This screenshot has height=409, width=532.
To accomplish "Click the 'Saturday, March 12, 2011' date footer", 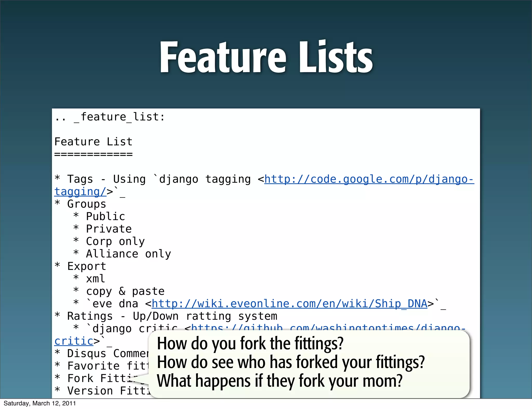I will pos(40,403).
